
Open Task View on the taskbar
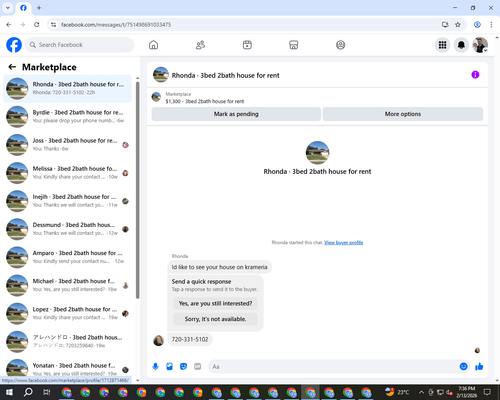pyautogui.click(x=47, y=392)
